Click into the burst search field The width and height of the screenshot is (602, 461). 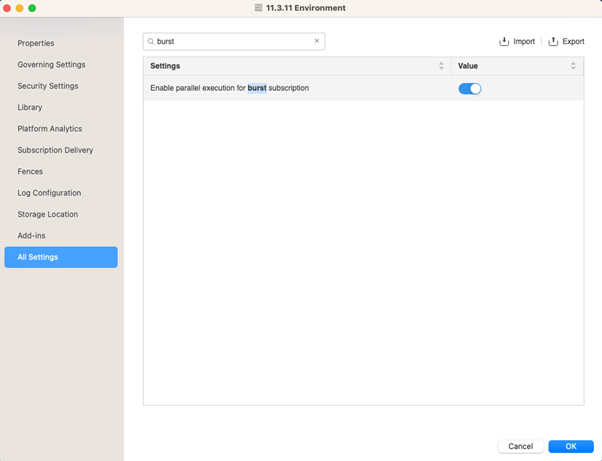coord(235,42)
